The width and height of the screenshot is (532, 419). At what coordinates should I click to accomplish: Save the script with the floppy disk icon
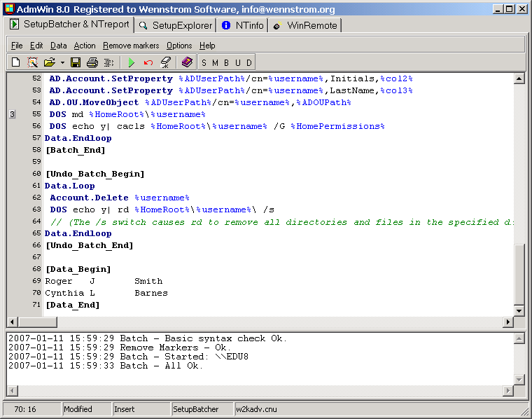click(76, 62)
